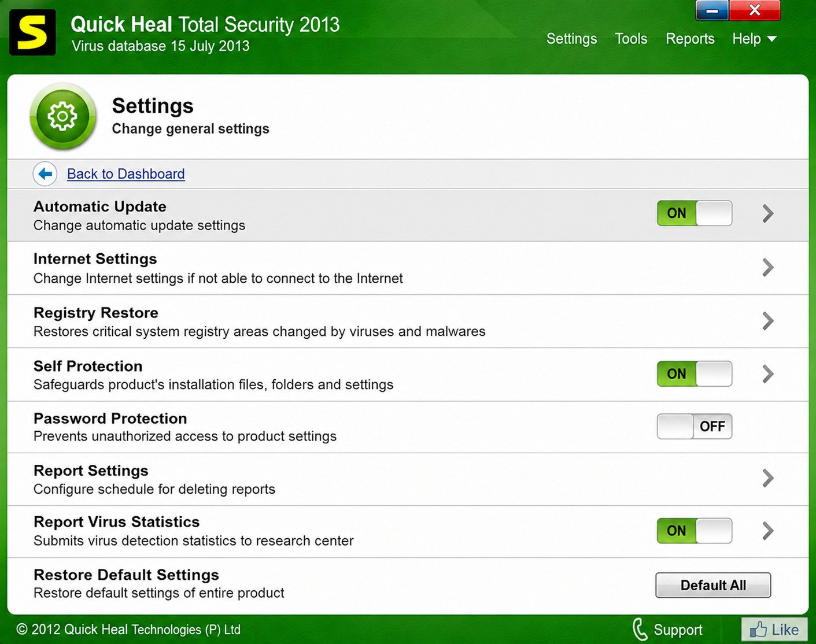Click 'Safeguards product's installation files' description
816x644 pixels.
click(213, 384)
